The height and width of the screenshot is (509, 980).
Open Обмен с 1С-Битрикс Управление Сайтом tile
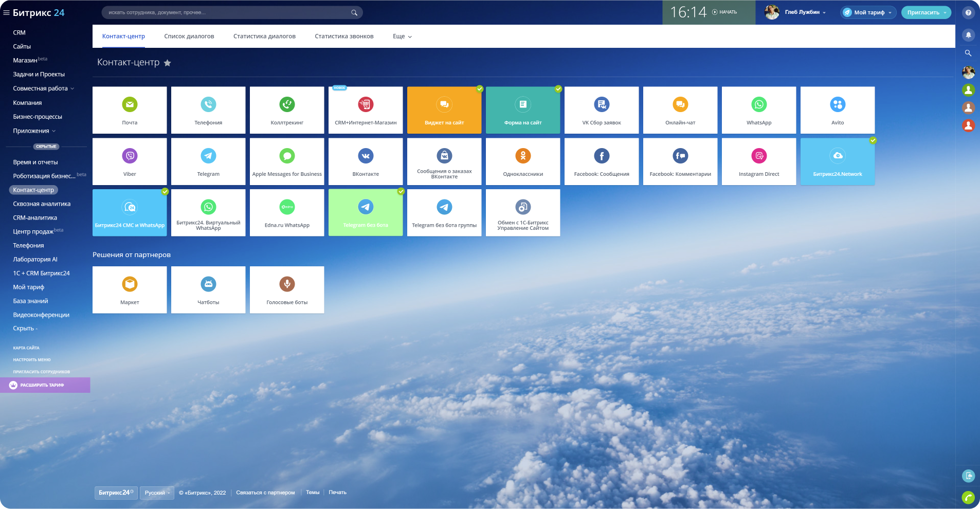point(523,213)
